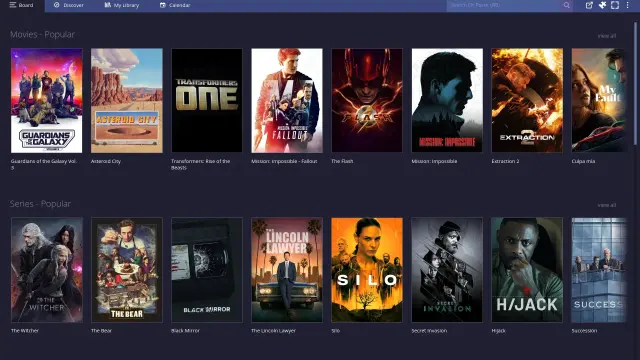Open the Silo series poster
This screenshot has width=640, height=360.
pyautogui.click(x=367, y=270)
